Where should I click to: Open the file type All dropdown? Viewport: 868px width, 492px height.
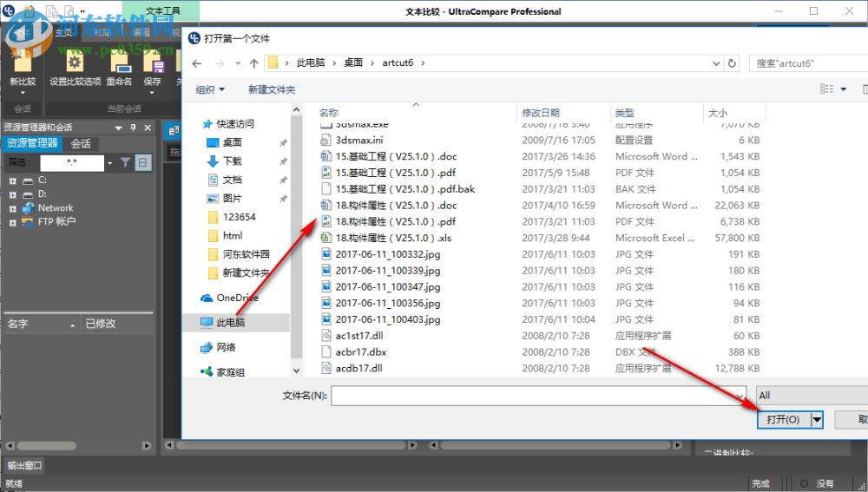coord(812,395)
